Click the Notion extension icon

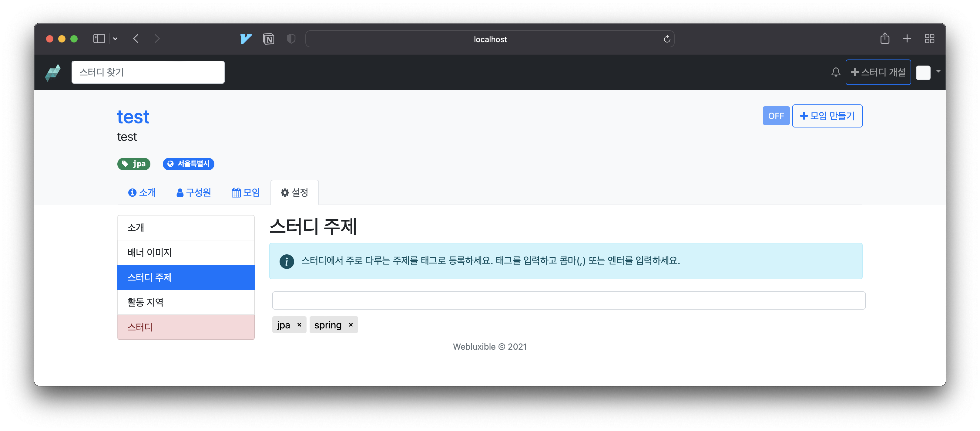pyautogui.click(x=269, y=39)
